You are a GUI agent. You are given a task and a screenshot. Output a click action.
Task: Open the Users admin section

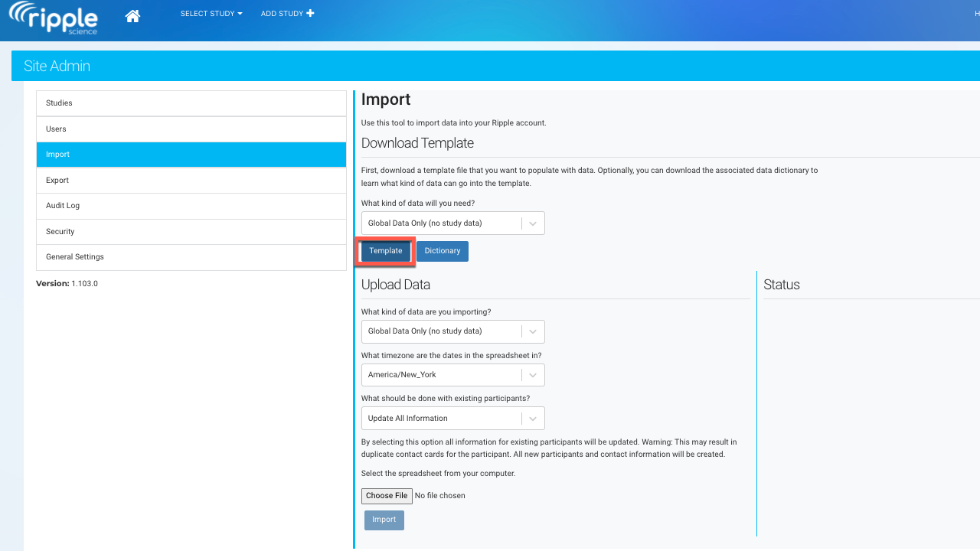point(191,129)
